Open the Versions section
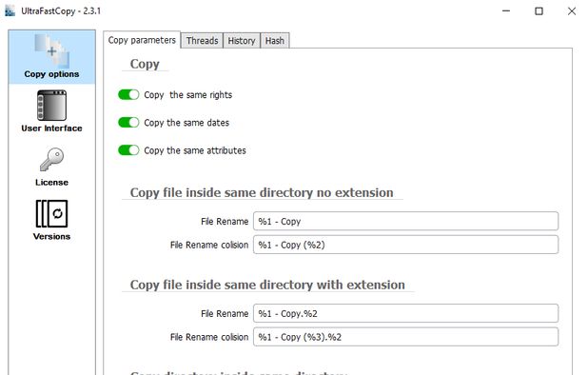This screenshot has height=375, width=588. pos(51,220)
